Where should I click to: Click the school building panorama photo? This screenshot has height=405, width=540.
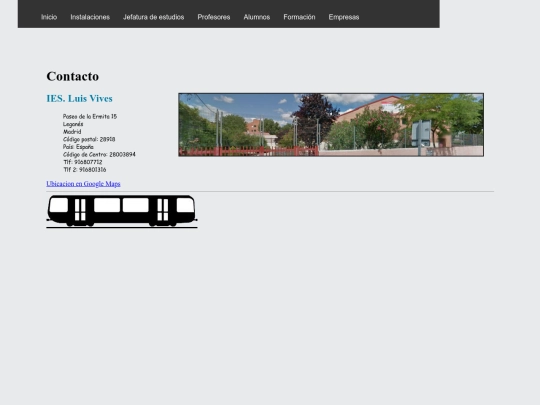pos(331,125)
